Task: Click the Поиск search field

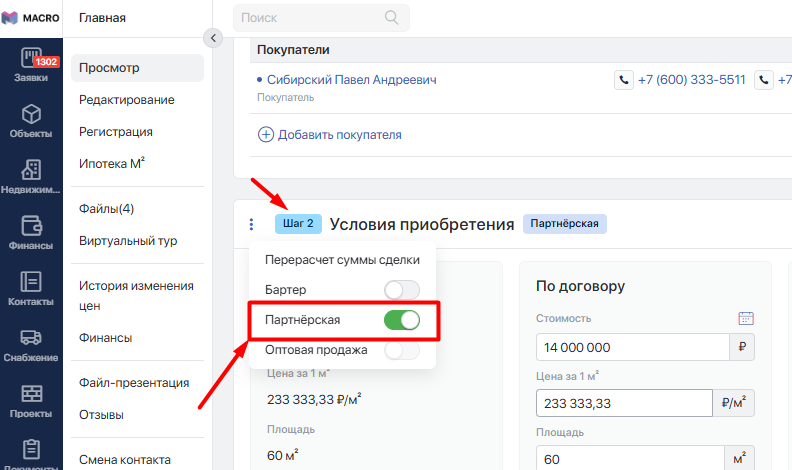Action: click(310, 18)
